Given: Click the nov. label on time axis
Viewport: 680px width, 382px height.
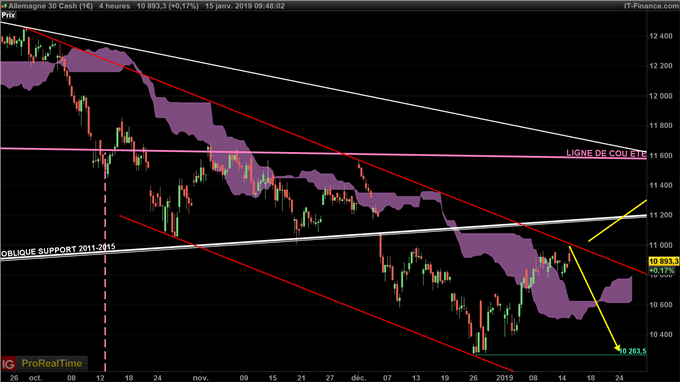Looking at the screenshot, I should [200, 378].
